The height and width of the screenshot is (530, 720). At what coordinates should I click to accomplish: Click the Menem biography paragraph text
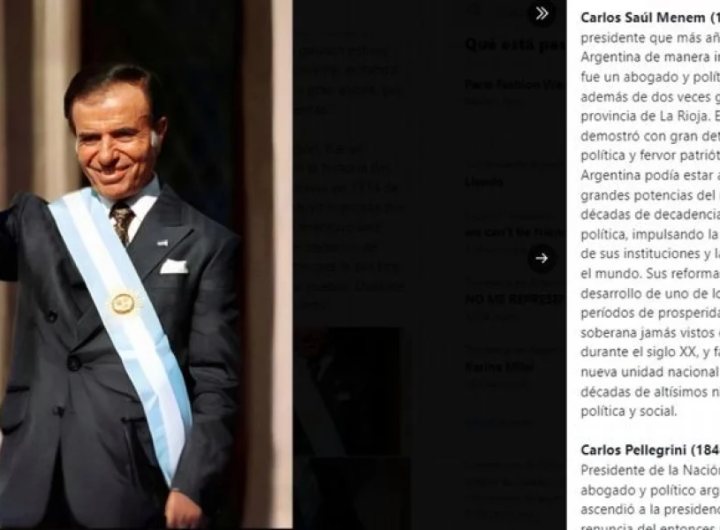coord(650,224)
